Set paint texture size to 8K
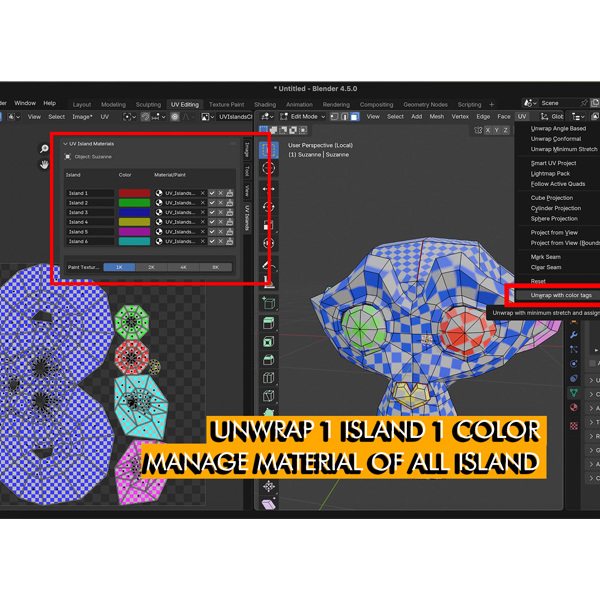Screen dimensions: 600x600 point(216,267)
